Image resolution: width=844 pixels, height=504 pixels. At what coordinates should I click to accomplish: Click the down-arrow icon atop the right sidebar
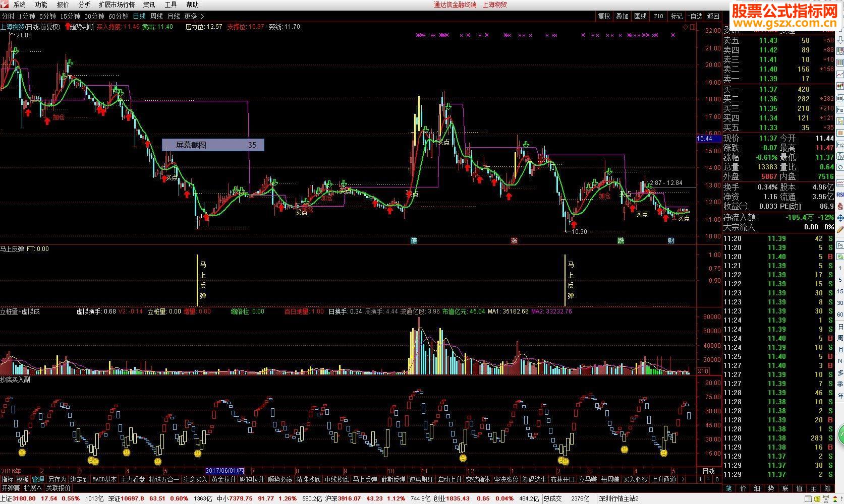(x=840, y=40)
